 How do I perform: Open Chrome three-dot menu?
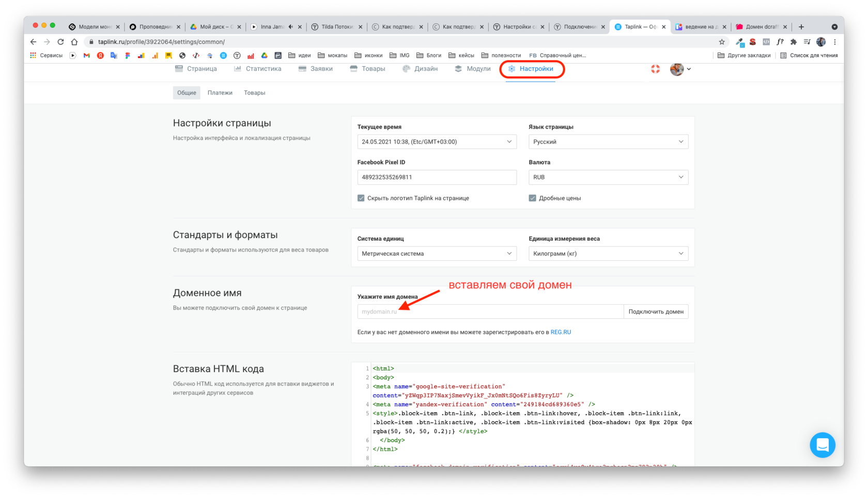pos(834,42)
